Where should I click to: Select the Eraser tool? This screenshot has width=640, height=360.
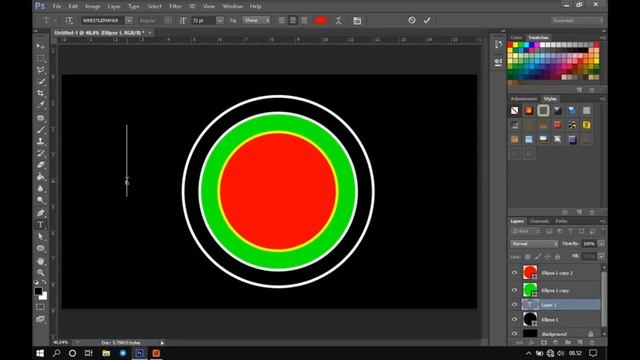pyautogui.click(x=40, y=165)
